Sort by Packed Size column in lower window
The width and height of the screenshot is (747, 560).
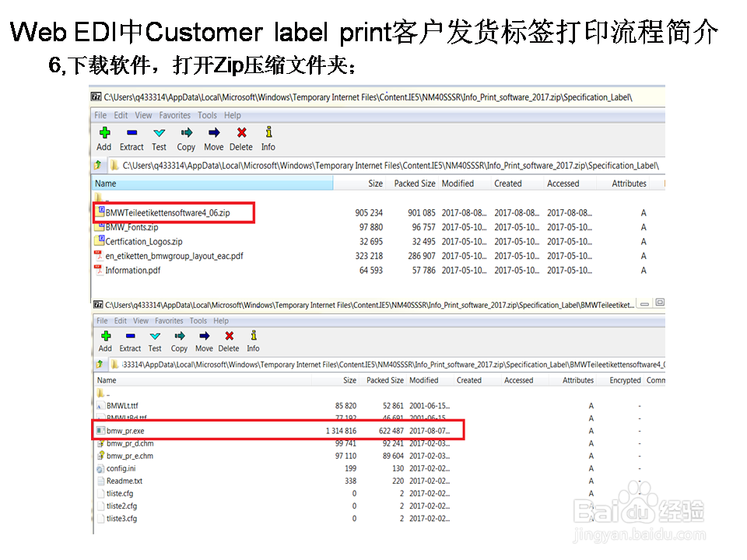[384, 380]
